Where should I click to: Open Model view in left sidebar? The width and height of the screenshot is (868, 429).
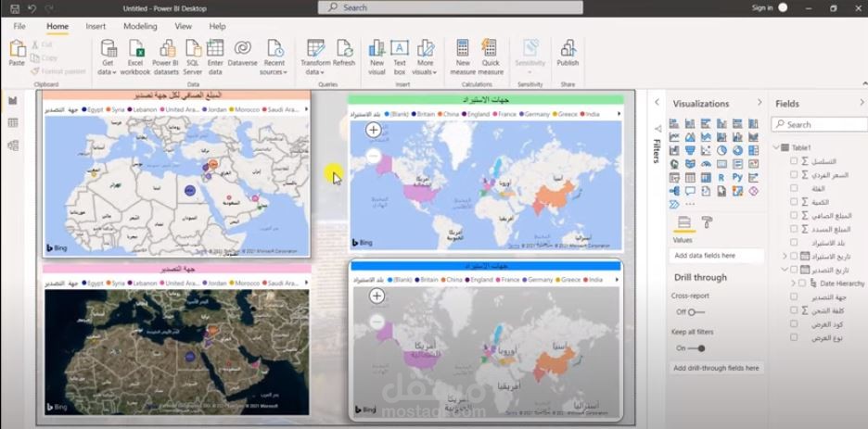(13, 145)
